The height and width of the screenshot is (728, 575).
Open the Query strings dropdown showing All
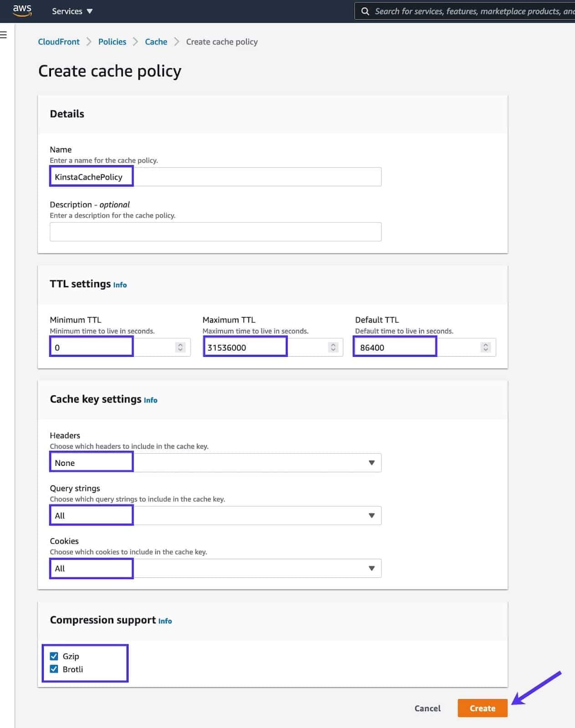tap(215, 516)
